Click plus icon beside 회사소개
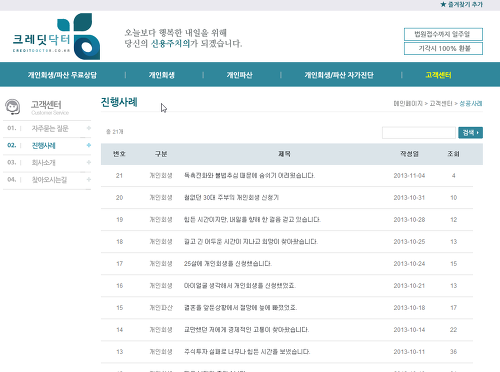This screenshot has width=500, height=372. coord(89,162)
